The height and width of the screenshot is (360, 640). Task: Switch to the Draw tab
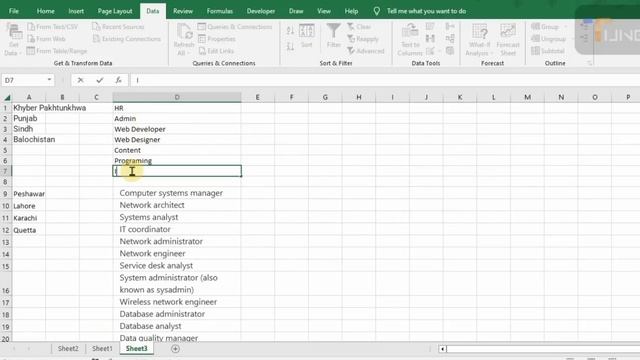tap(296, 11)
